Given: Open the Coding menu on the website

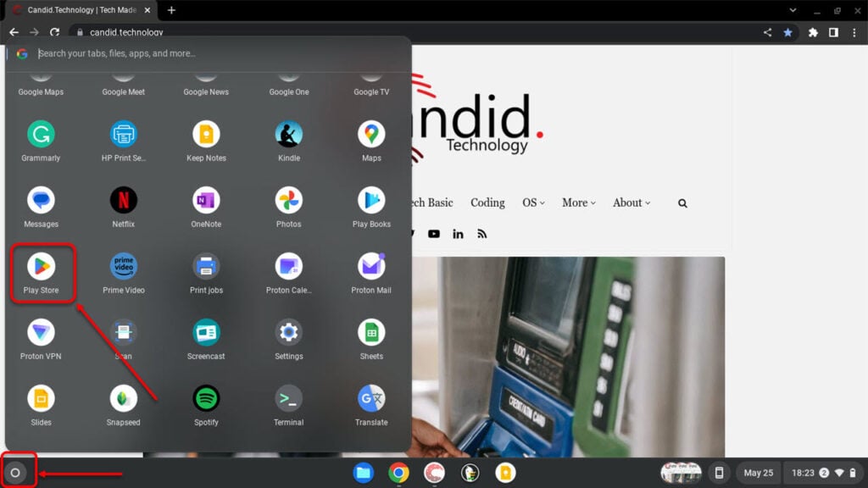Looking at the screenshot, I should pyautogui.click(x=487, y=203).
